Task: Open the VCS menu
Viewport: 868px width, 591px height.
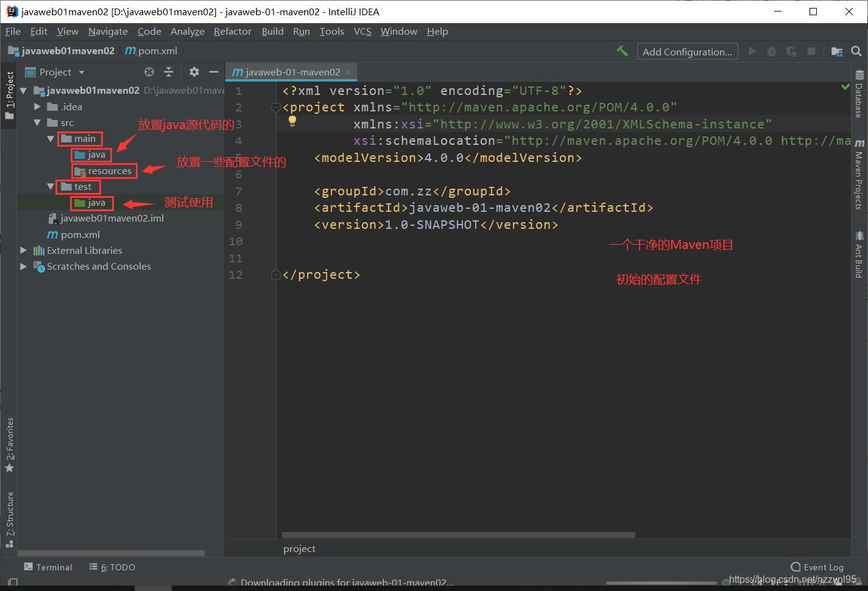Action: point(362,31)
